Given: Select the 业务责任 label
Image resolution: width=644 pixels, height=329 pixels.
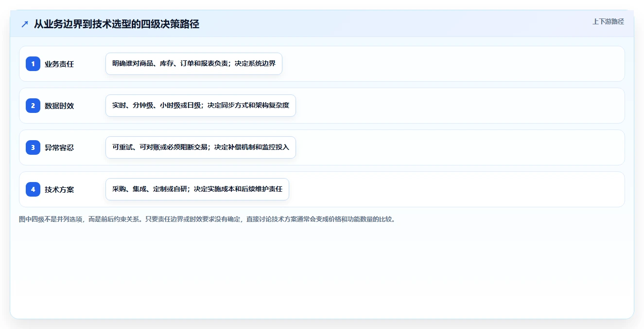Looking at the screenshot, I should [59, 64].
